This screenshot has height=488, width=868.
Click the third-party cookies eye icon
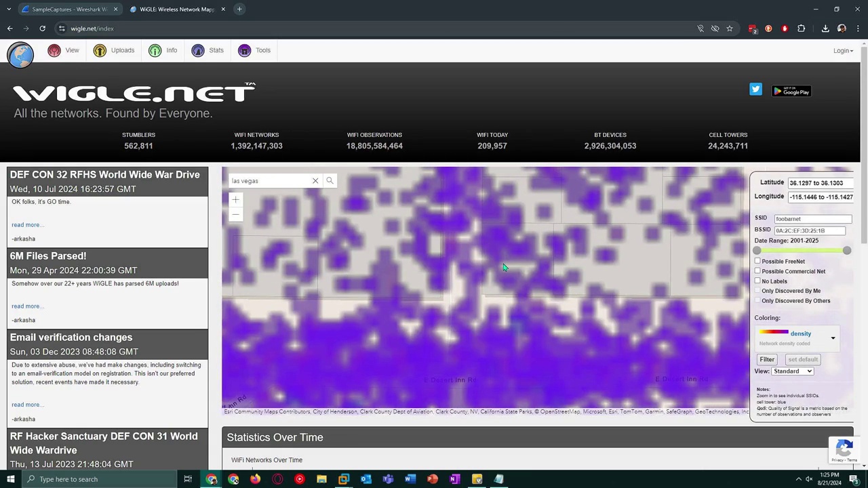[715, 28]
